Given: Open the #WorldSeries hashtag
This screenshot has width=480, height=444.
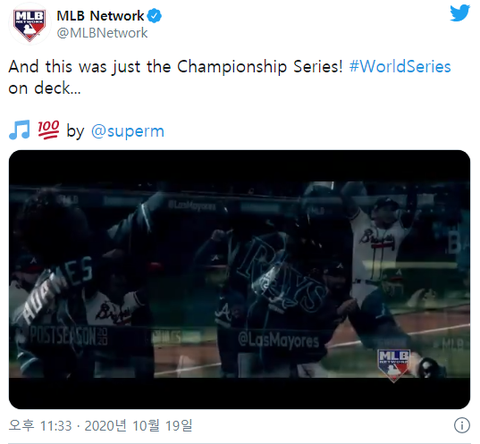Looking at the screenshot, I should click(x=400, y=66).
